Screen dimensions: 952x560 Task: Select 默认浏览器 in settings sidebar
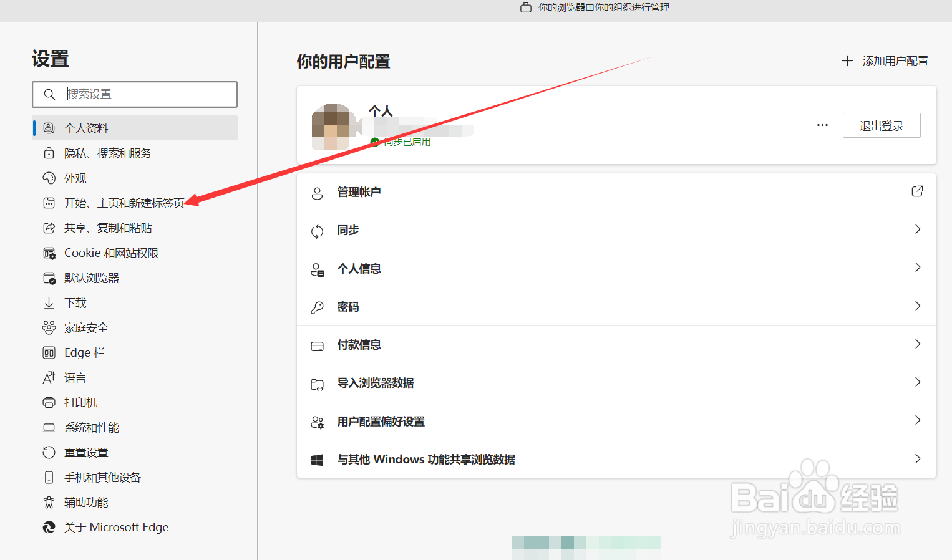tap(135, 278)
